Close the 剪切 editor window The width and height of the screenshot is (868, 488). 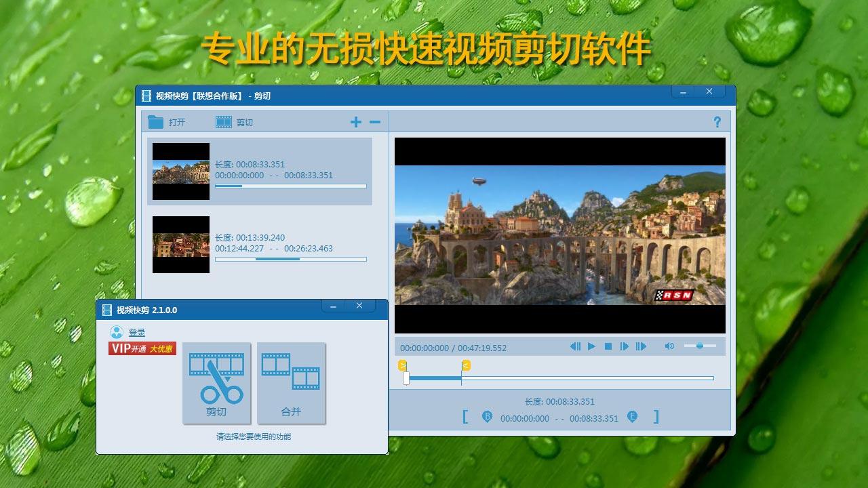pyautogui.click(x=709, y=92)
